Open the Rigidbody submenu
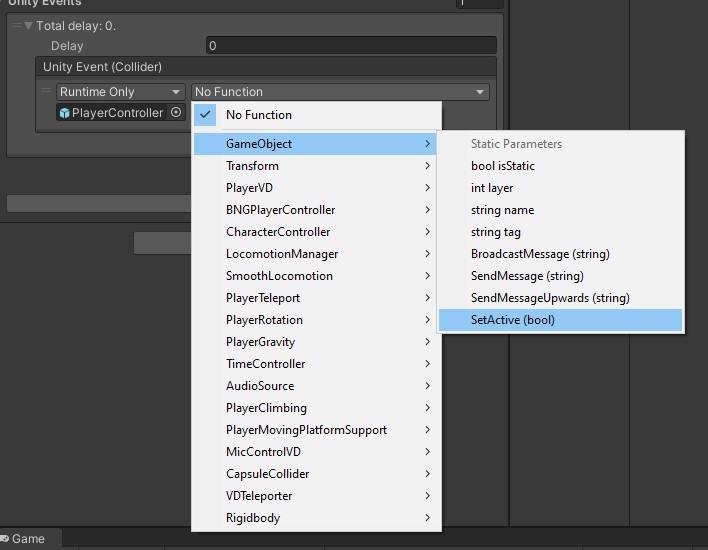The image size is (708, 550). coord(317,518)
